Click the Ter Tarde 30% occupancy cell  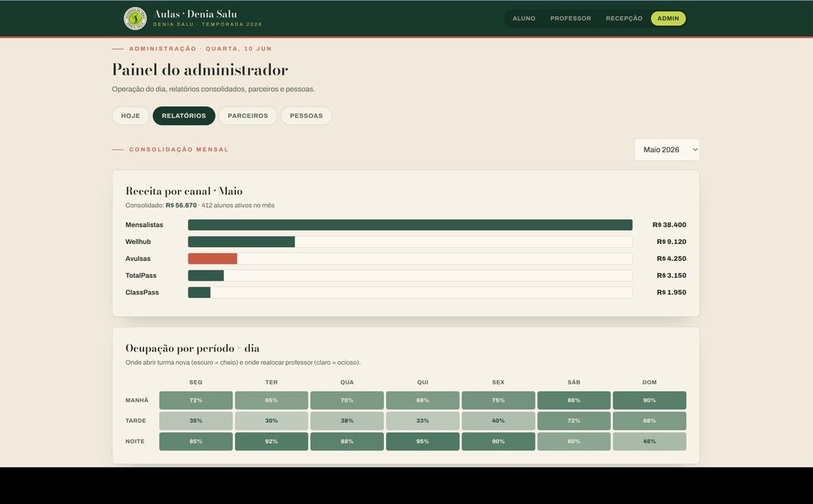[x=272, y=420]
